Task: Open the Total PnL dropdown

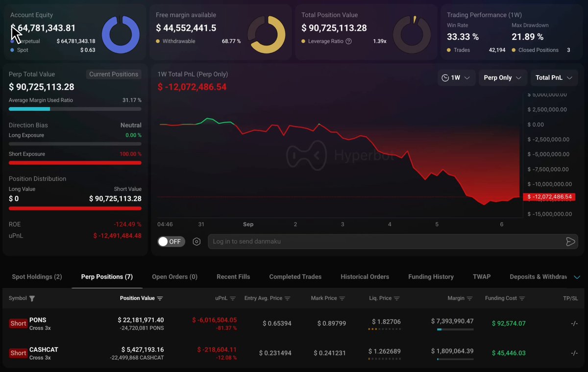Action: (554, 78)
